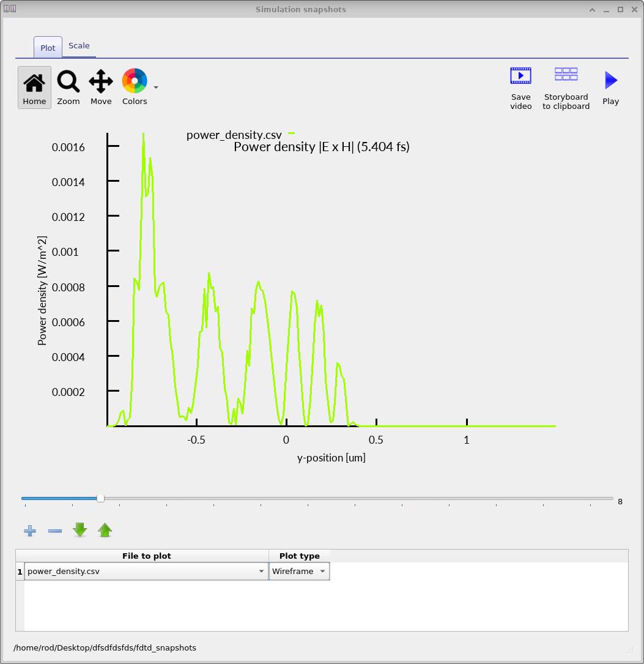The image size is (644, 664).
Task: Close the Simulation snapshots window
Action: pos(634,10)
